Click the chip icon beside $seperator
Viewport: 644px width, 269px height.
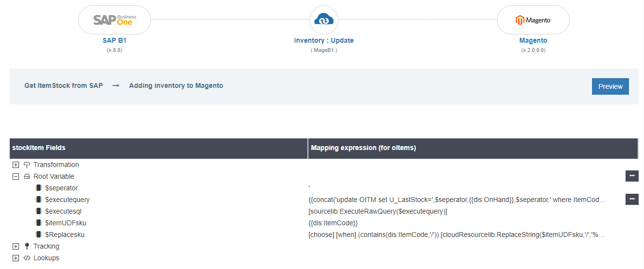(39, 188)
